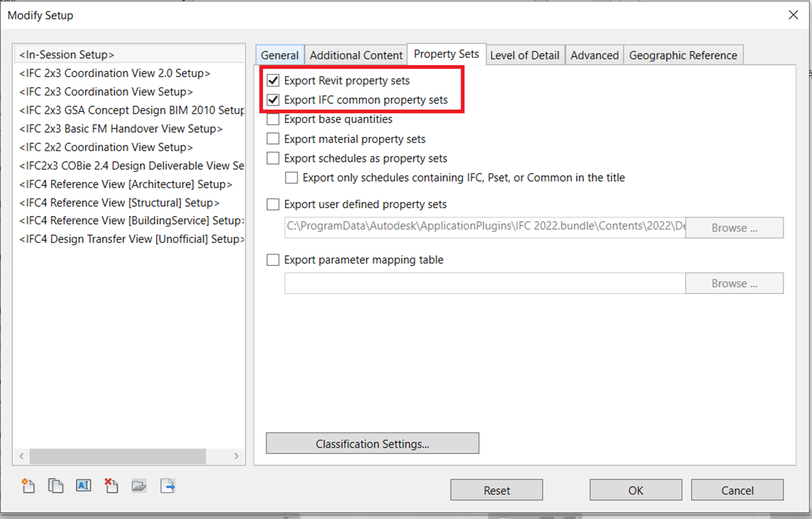
Task: Export the selected setup to file
Action: click(x=168, y=485)
